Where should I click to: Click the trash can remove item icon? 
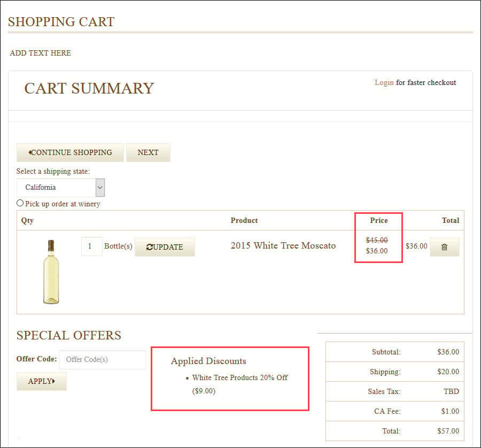444,246
